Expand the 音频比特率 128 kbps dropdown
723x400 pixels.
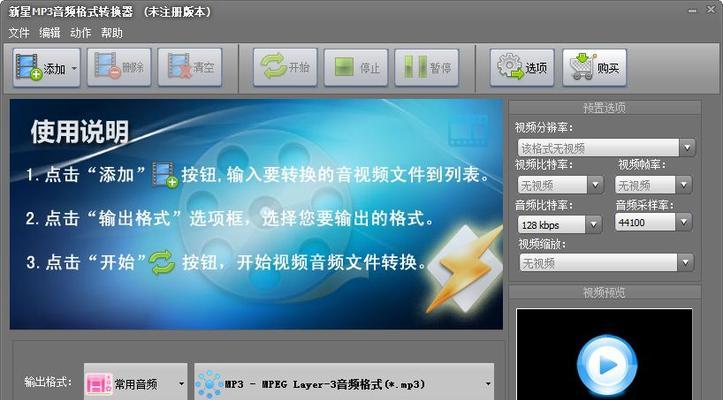(593, 225)
